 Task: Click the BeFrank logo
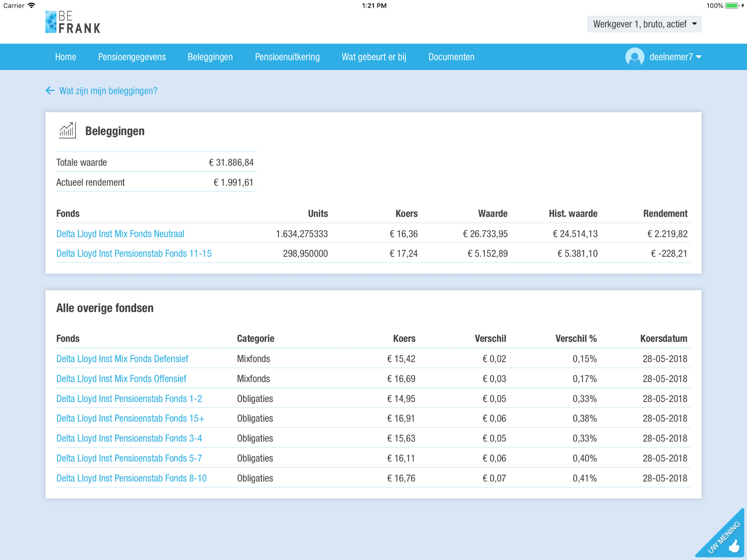(x=73, y=22)
